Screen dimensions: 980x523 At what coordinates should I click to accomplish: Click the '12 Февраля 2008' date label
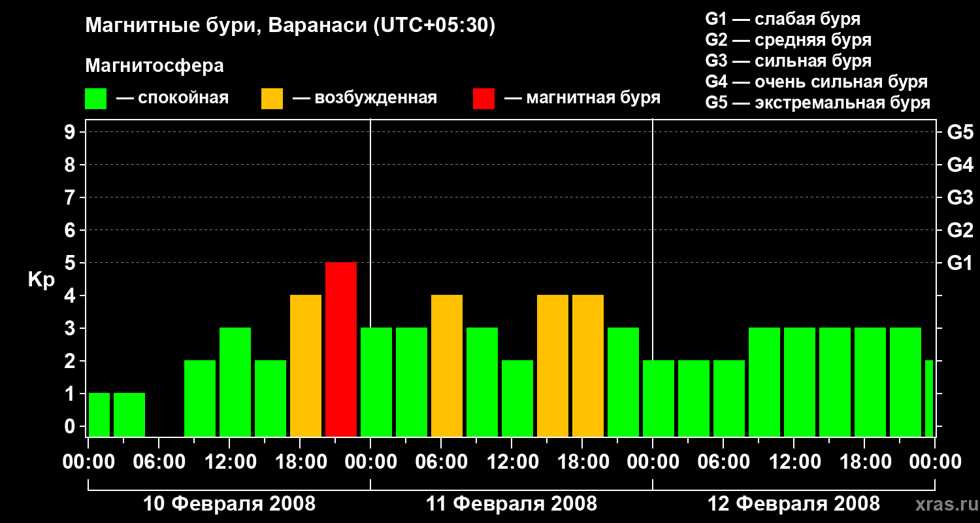(794, 504)
